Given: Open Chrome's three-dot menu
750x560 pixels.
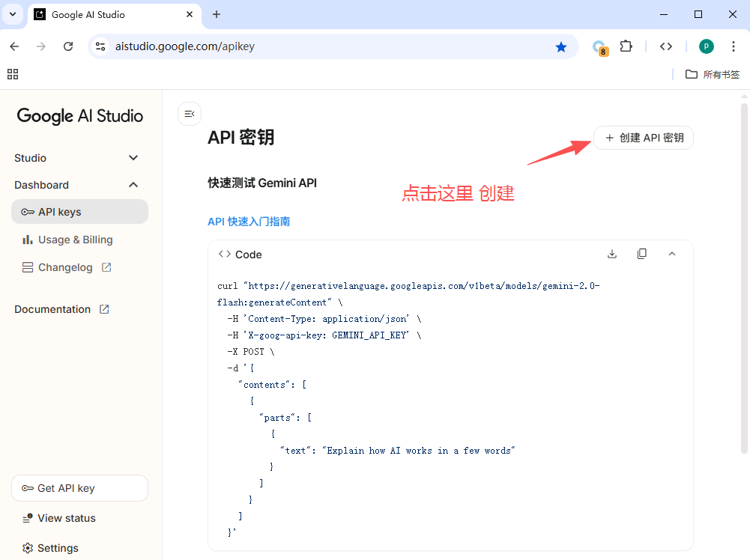Looking at the screenshot, I should coord(734,46).
